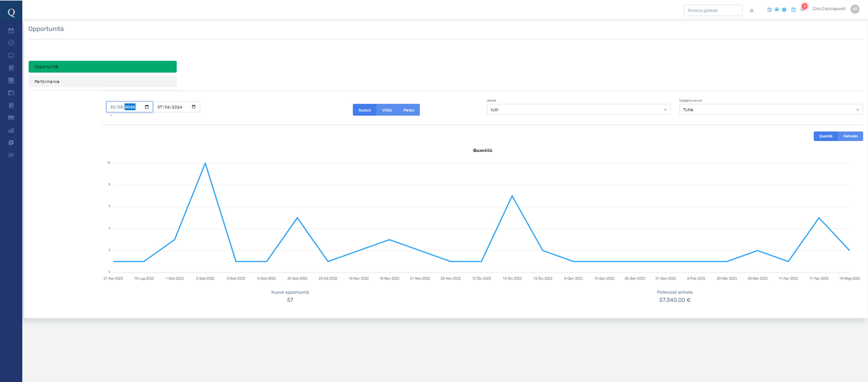Select the Nuovo status filter
This screenshot has width=868, height=382.
point(365,110)
